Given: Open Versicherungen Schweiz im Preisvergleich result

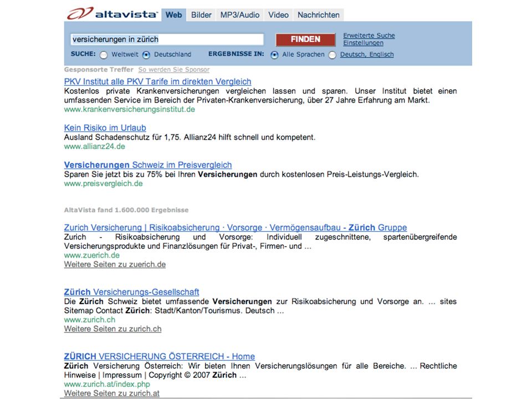Looking at the screenshot, I should 148,165.
